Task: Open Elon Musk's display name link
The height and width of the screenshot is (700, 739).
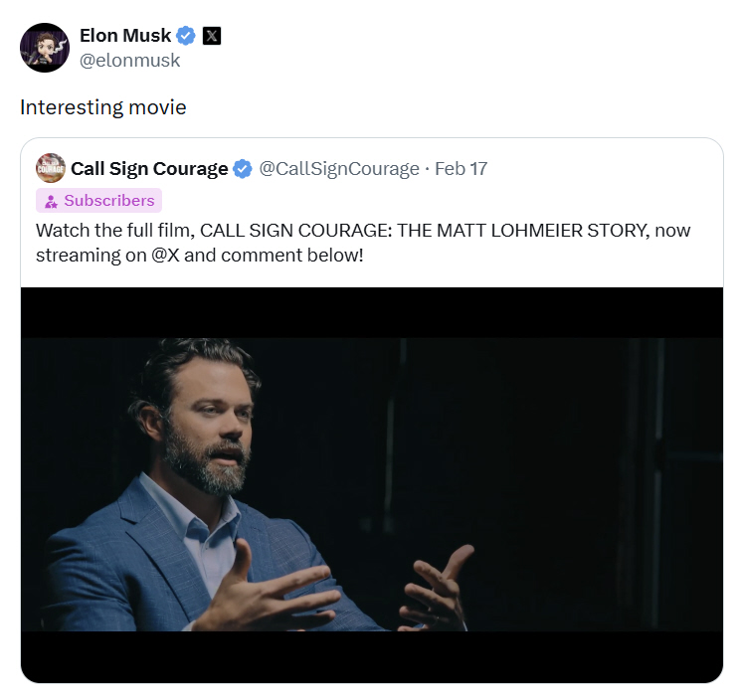Action: [125, 36]
